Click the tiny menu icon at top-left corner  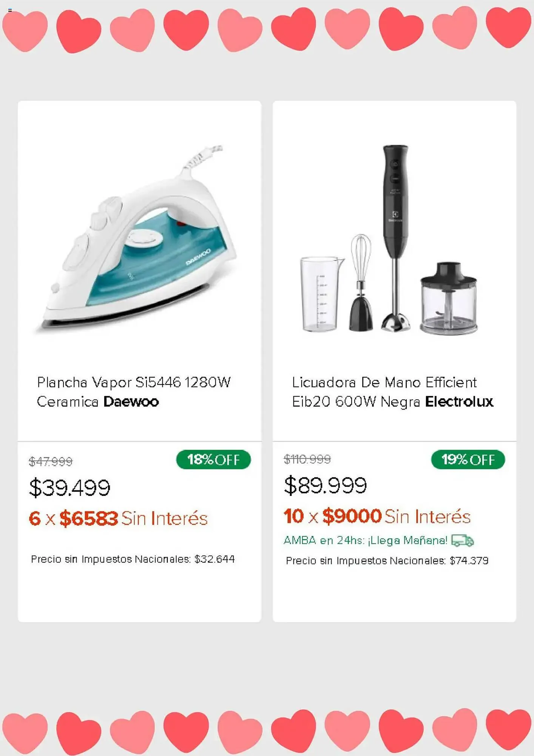[10, 10]
